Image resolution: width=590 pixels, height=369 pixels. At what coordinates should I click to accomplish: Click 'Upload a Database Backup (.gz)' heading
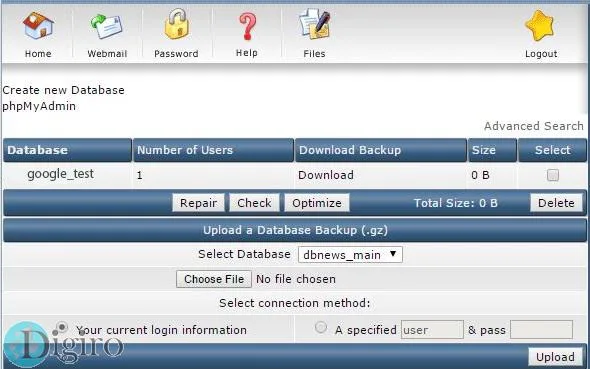(x=295, y=230)
